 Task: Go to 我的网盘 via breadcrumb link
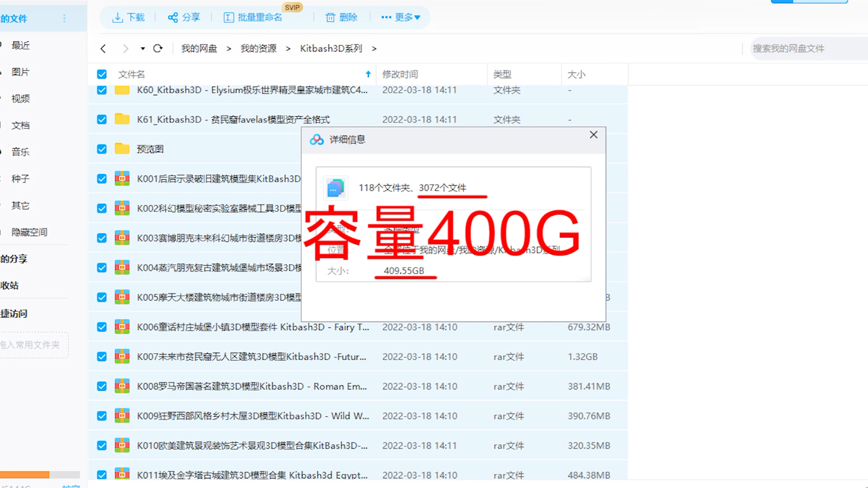coord(198,48)
